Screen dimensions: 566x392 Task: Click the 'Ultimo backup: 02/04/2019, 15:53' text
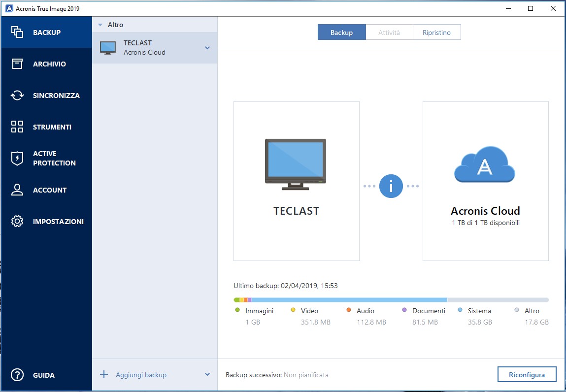pyautogui.click(x=286, y=286)
